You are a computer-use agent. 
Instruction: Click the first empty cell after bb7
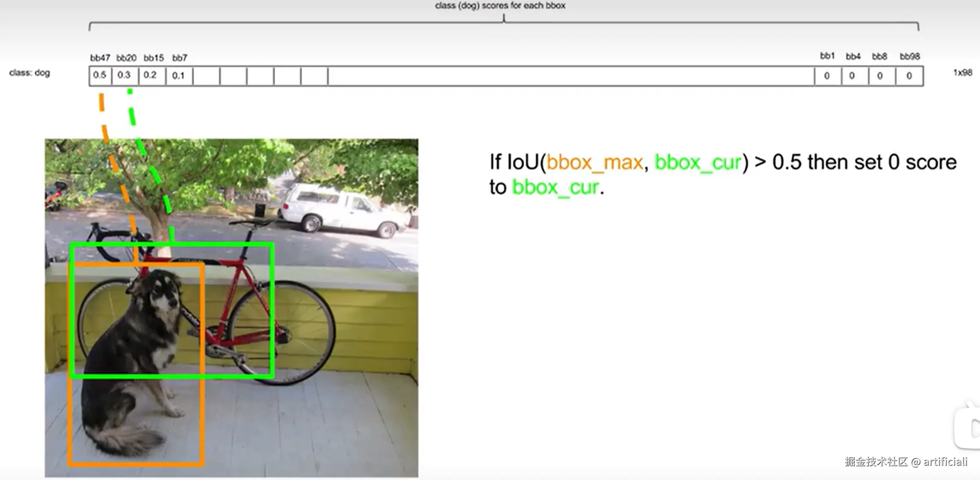pyautogui.click(x=206, y=76)
